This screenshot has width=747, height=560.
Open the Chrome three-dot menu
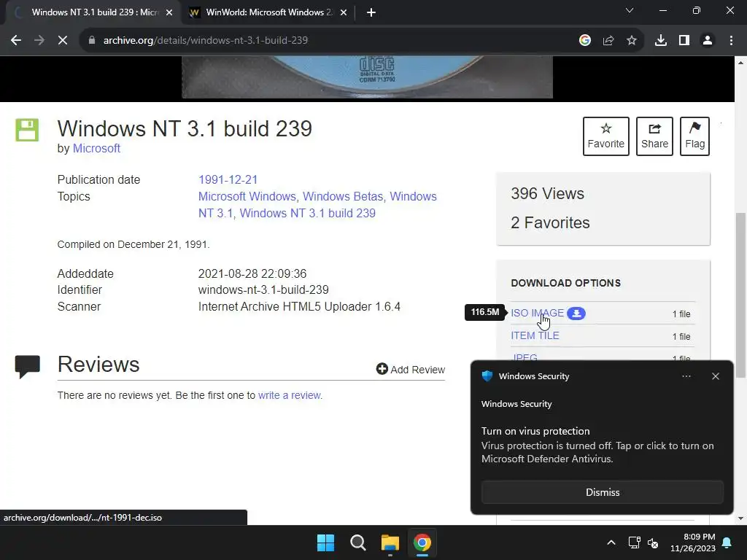click(x=731, y=41)
